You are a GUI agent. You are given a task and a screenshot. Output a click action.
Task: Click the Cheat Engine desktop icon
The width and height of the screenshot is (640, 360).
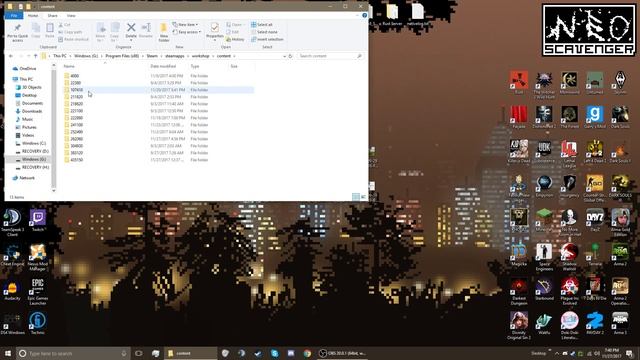pos(12,256)
